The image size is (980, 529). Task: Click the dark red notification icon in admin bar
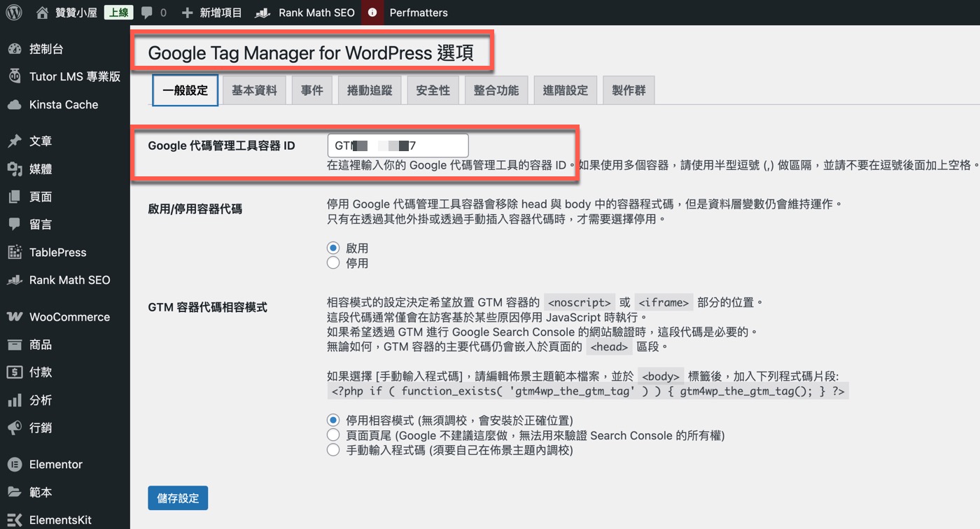click(x=372, y=13)
